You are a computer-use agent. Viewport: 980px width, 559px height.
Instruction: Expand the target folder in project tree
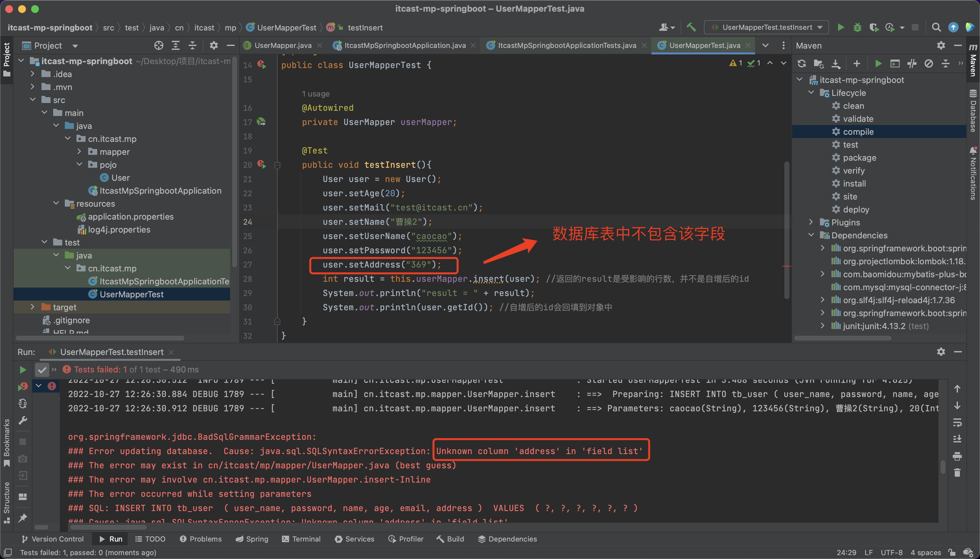[x=33, y=307]
